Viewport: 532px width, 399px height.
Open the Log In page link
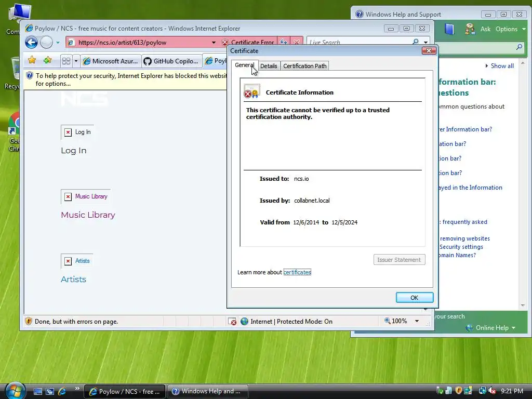click(74, 151)
